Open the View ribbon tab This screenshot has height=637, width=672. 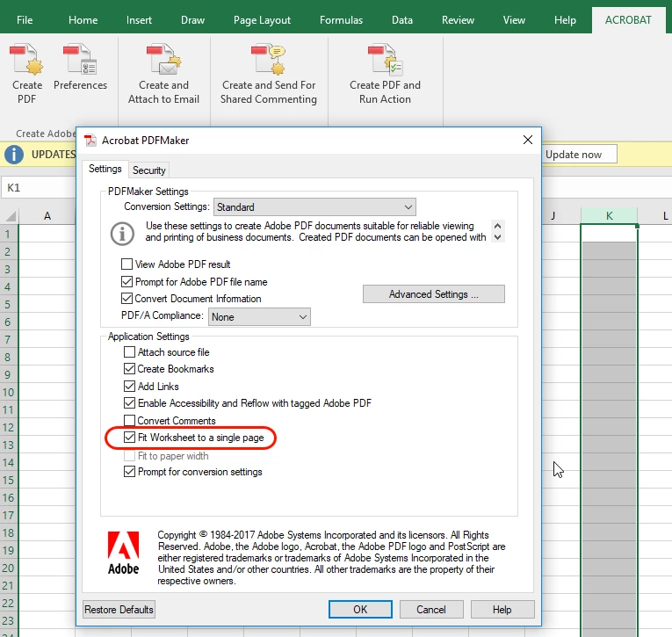pyautogui.click(x=514, y=19)
